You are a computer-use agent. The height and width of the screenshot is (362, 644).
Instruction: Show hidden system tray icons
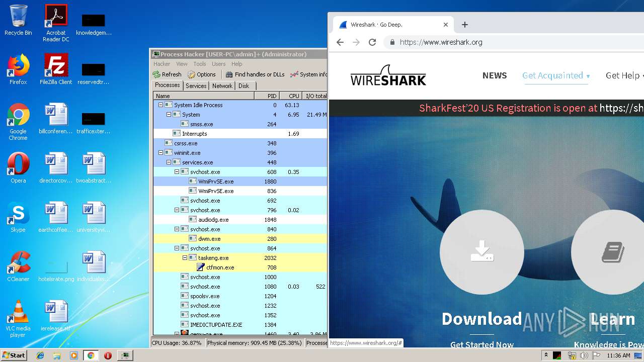pos(546,355)
